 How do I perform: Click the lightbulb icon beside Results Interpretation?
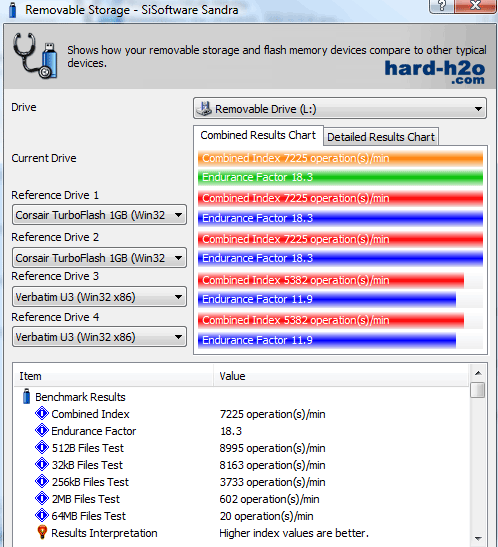coord(42,533)
